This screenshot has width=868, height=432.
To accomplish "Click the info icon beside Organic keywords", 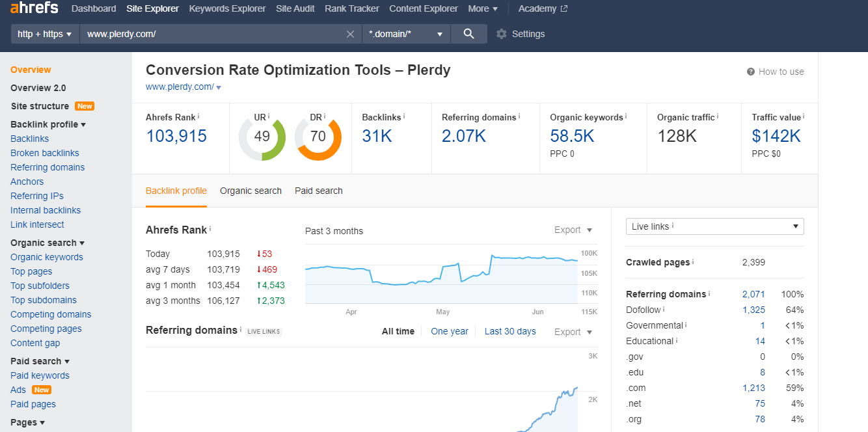I will 626,116.
